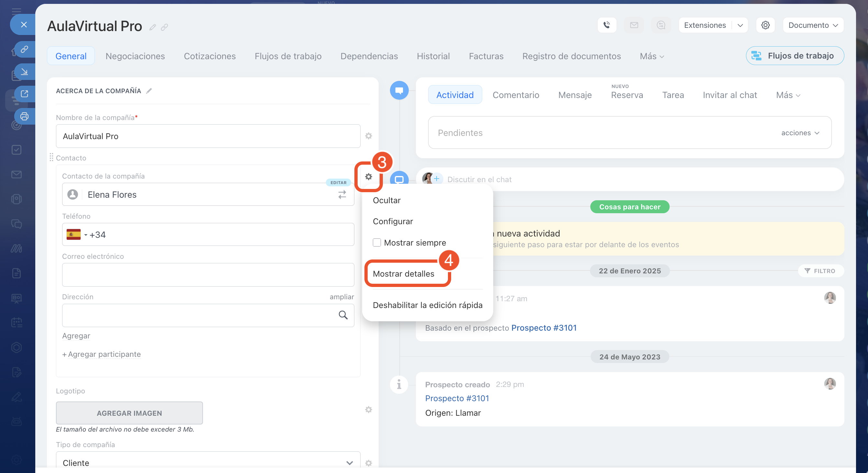Screen dimensions: 868x473
Task: Open the Documento dropdown
Action: pos(813,25)
